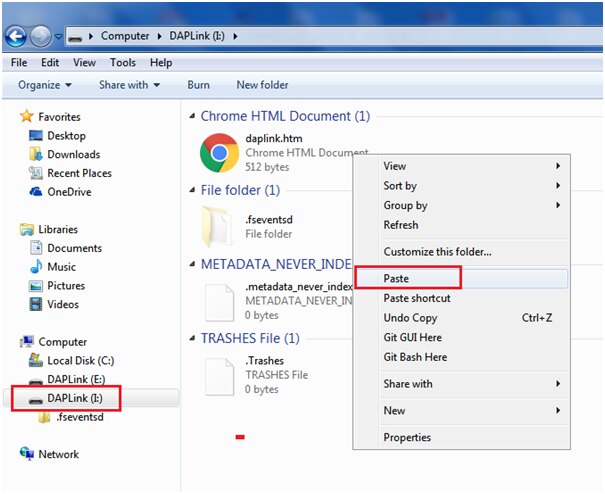The height and width of the screenshot is (494, 605).
Task: Click the Chrome icon for daplink.htm
Action: (219, 153)
